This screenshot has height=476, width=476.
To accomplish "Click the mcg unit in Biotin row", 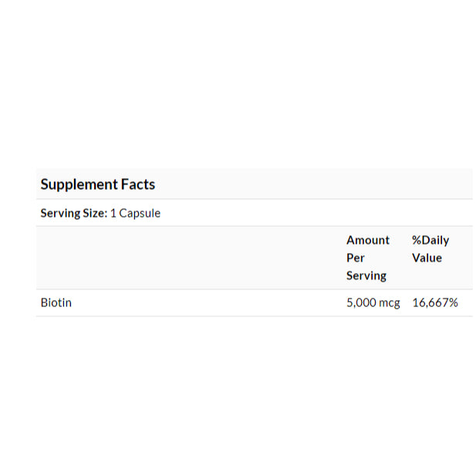I will [x=389, y=303].
